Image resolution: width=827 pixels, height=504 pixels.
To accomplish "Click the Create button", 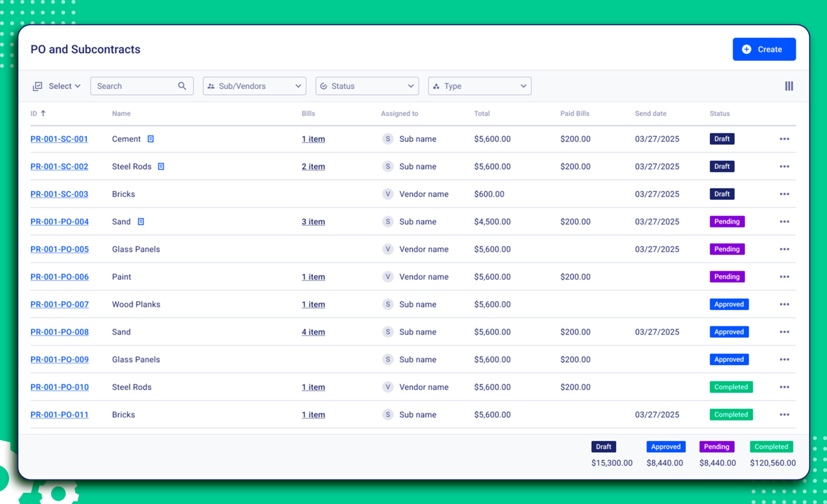I will point(764,49).
